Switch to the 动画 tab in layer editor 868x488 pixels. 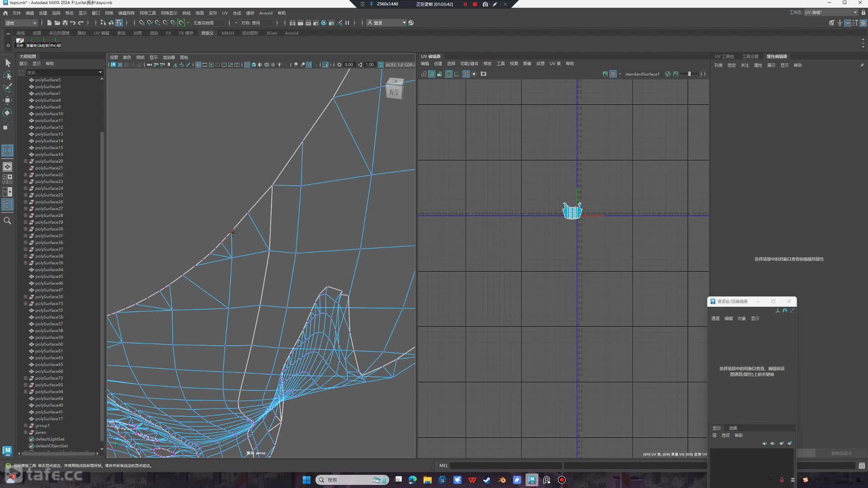tap(733, 428)
